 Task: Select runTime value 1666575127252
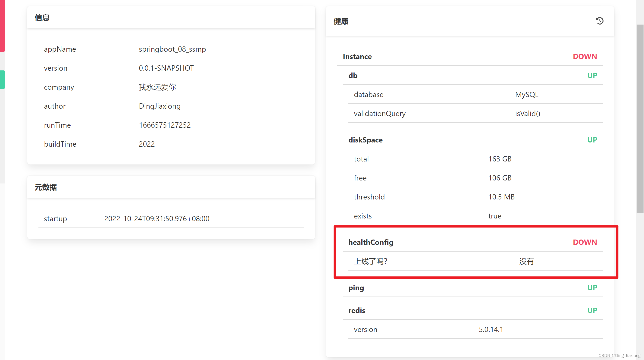pyautogui.click(x=165, y=125)
